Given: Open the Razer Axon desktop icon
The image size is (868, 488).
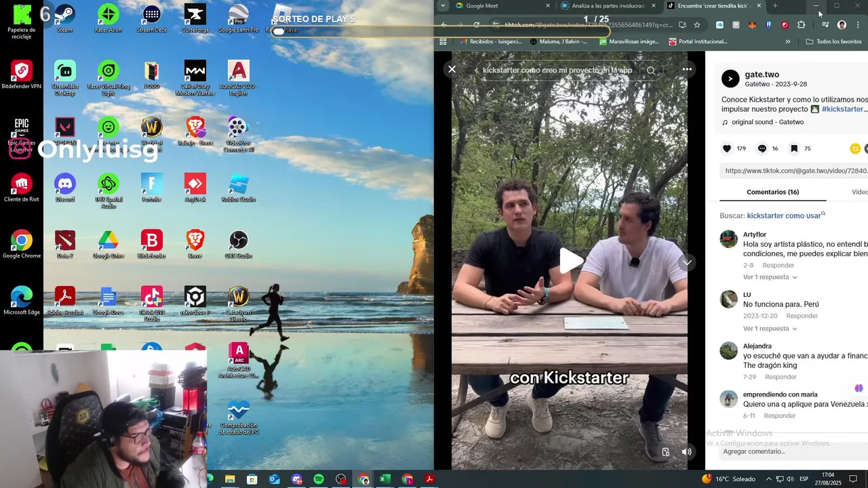Looking at the screenshot, I should point(108,18).
